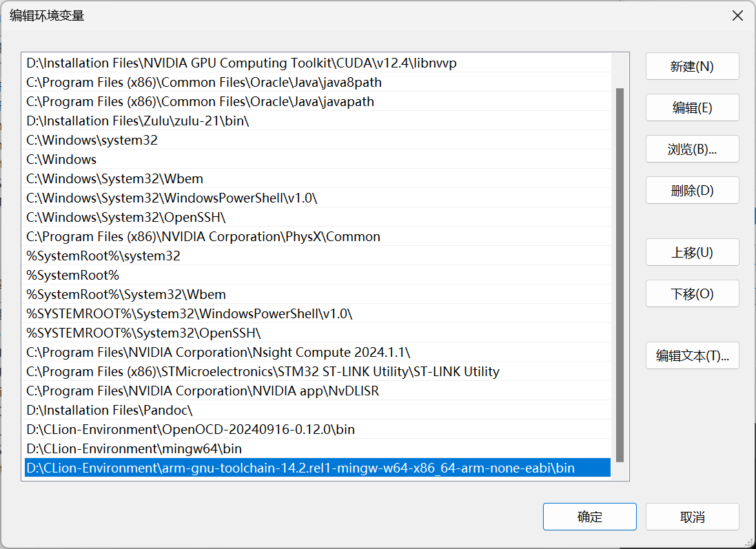
Task: Select C:\Windows\System32\WindowsPowerShell\v1.0\ entry
Action: [x=318, y=198]
